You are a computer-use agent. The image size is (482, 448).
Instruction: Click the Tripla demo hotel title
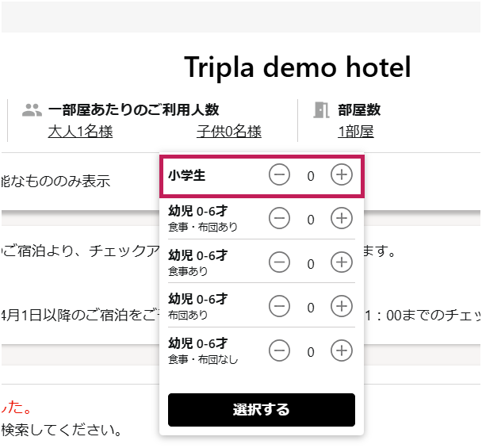click(x=297, y=67)
